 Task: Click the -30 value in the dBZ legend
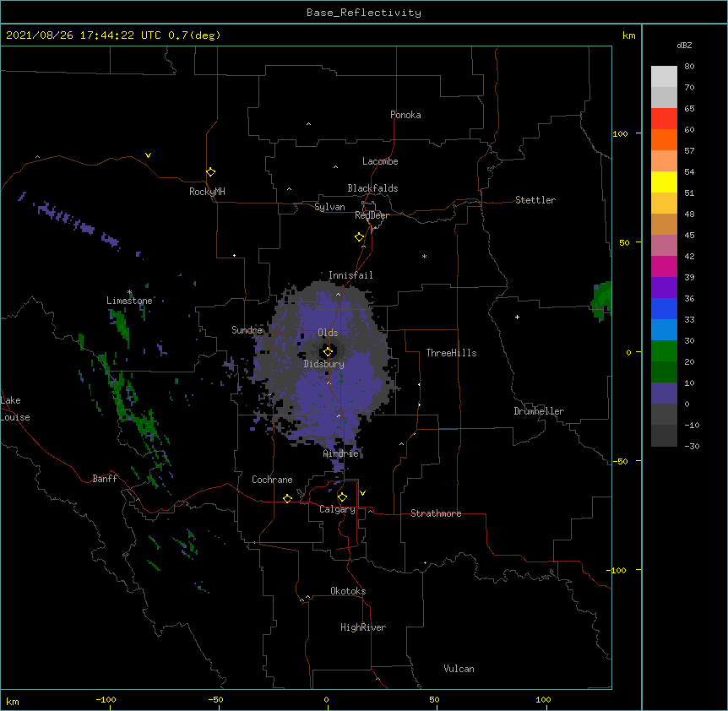tap(692, 446)
